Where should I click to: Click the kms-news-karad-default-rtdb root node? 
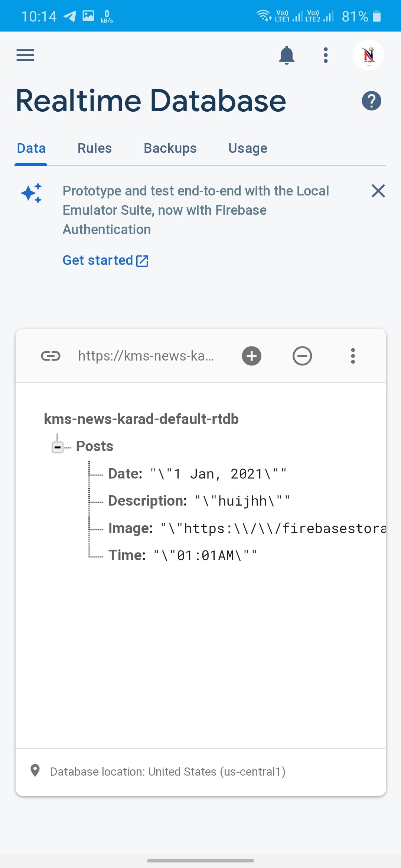[141, 419]
